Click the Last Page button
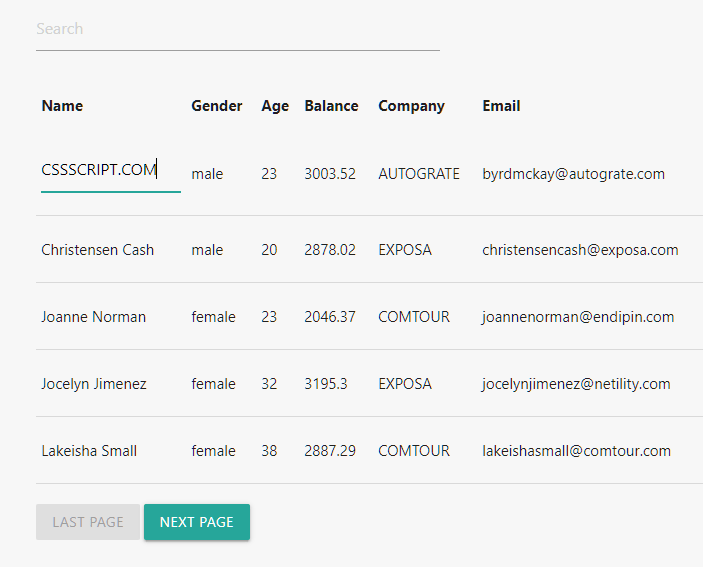 tap(88, 522)
